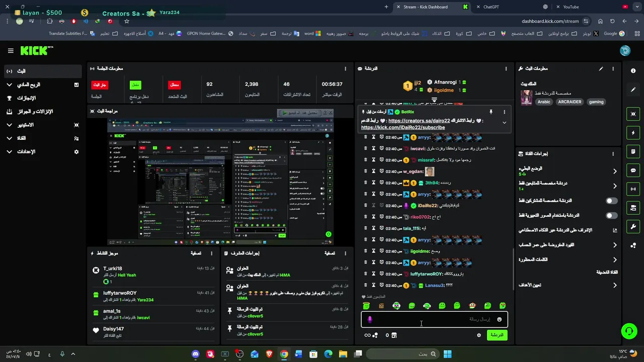Edit stream info with pencil icon
Viewport: 644px width, 362px height.
(601, 68)
